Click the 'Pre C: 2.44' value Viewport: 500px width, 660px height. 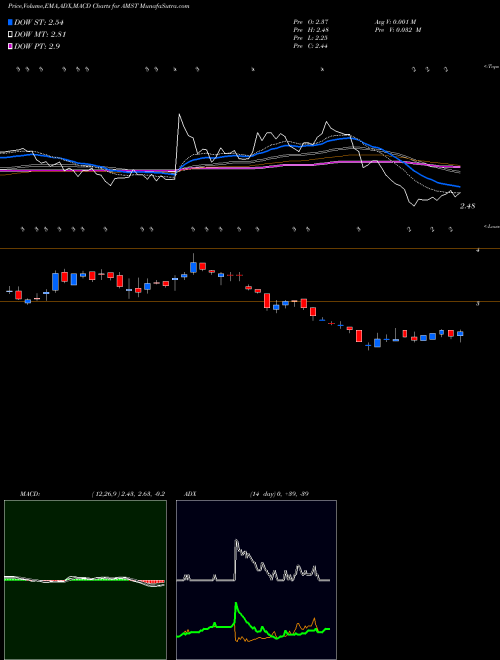(311, 46)
